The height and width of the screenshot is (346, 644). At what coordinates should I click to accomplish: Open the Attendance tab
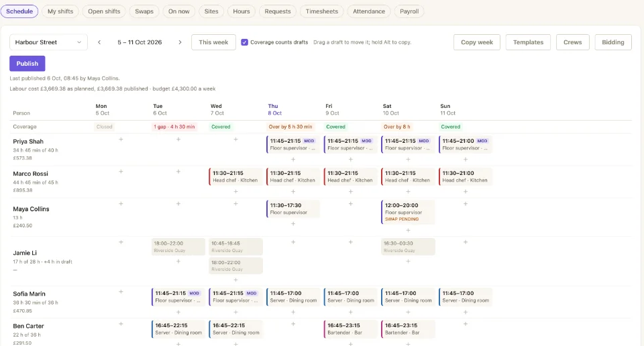369,11
